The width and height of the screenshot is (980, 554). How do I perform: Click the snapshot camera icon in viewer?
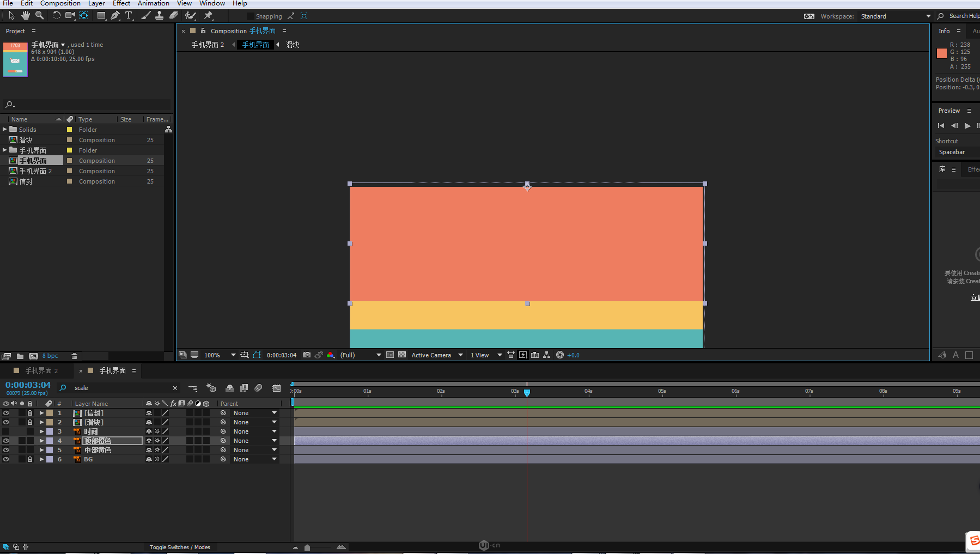click(x=307, y=355)
